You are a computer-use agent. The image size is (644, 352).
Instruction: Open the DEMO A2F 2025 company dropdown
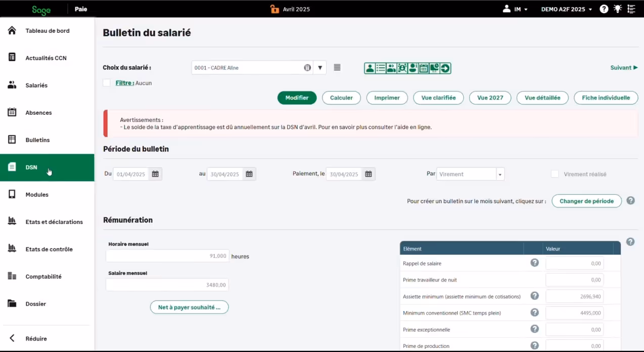coord(567,9)
